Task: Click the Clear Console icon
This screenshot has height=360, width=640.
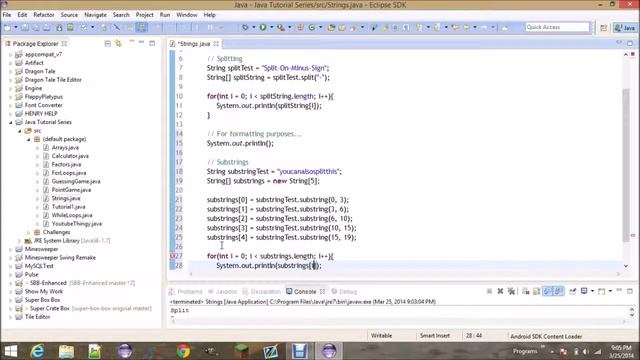Action: 525,291
